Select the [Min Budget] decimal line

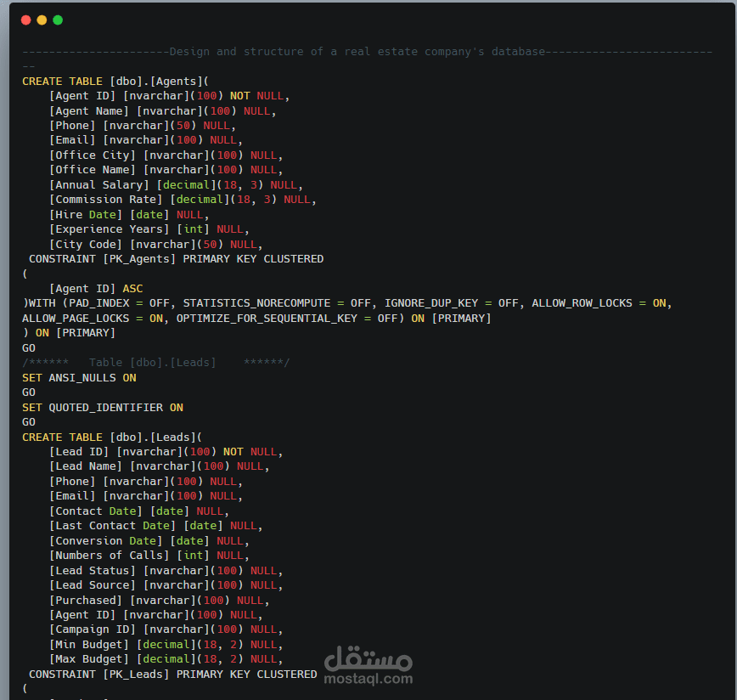[x=166, y=645]
